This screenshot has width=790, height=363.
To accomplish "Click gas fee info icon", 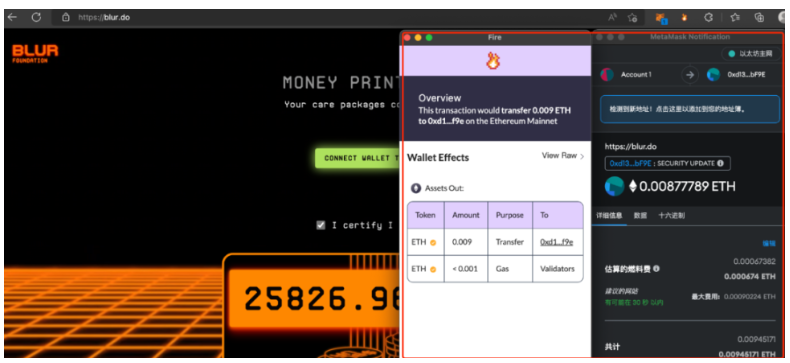I will 656,269.
